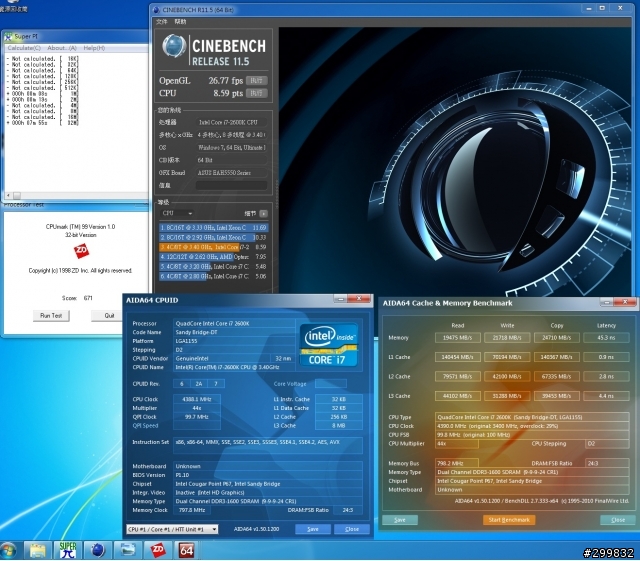Click Code Name value Sandy Bridge-DT
640x561 pixels.
click(234, 332)
